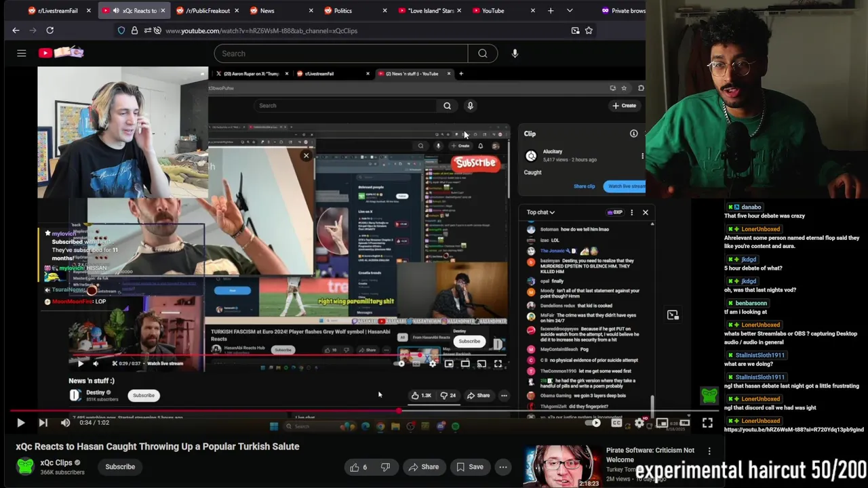Click the '366K subscribers' text
This screenshot has height=488, width=868.
pos(62,472)
